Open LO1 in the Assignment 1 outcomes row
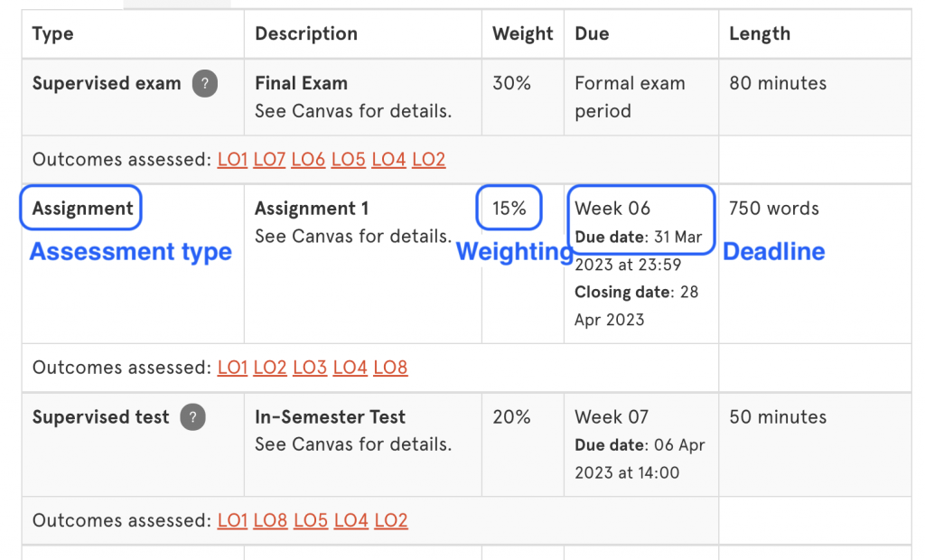Viewport: 925px width, 560px height. coord(232,368)
